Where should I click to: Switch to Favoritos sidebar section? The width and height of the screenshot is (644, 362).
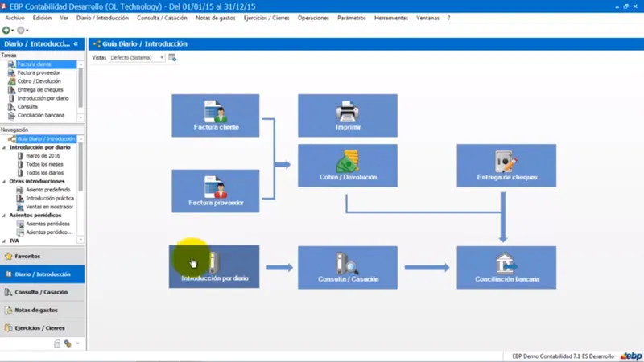point(43,256)
